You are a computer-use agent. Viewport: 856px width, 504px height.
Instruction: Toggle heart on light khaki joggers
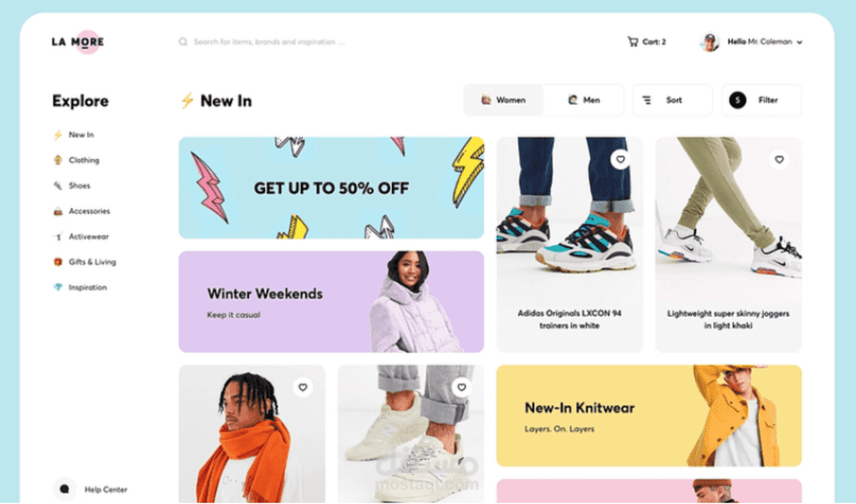coord(779,160)
